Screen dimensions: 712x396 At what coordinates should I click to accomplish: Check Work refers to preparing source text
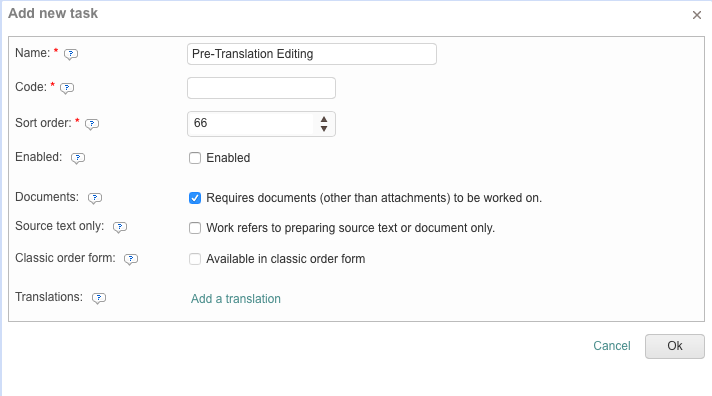(x=195, y=228)
